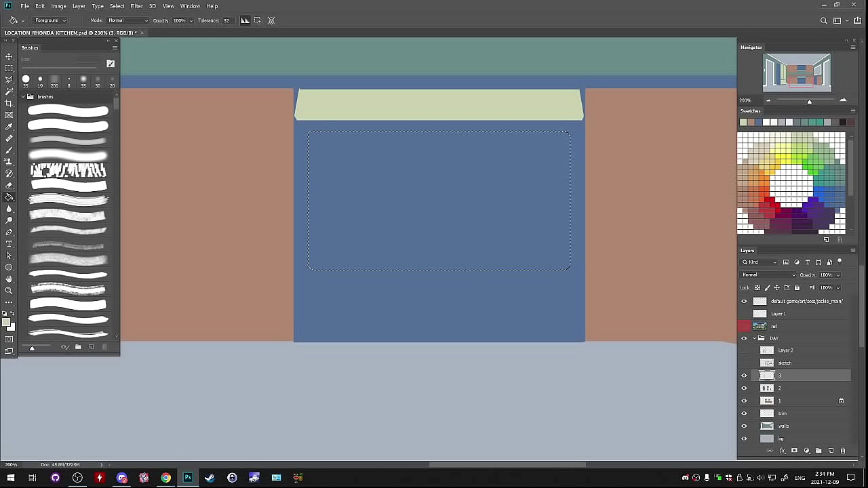Image resolution: width=868 pixels, height=488 pixels.
Task: Pick the Crop tool
Action: point(9,103)
